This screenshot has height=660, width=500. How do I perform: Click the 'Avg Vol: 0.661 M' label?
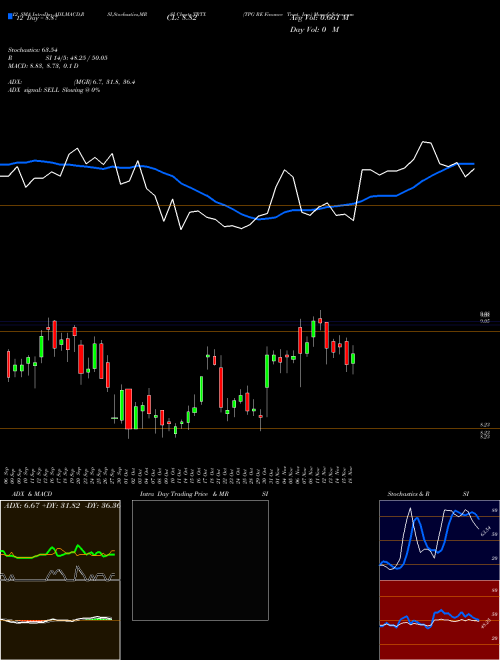tap(319, 18)
